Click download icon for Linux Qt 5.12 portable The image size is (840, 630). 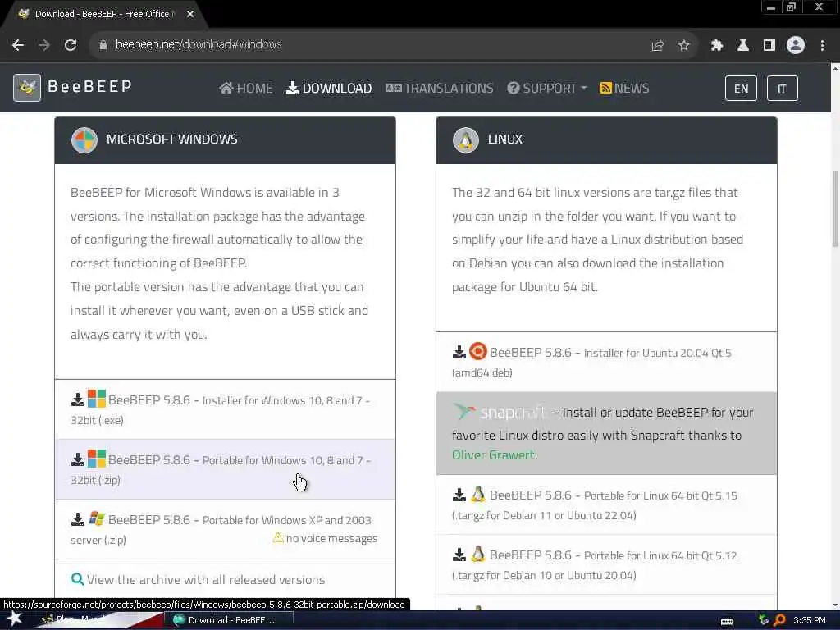click(x=459, y=555)
